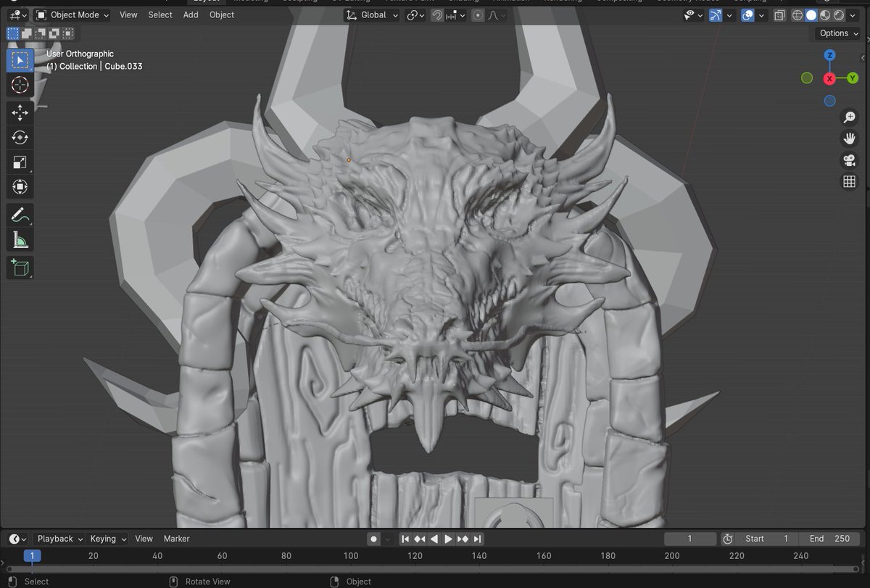The height and width of the screenshot is (588, 870).
Task: Pick the Scale tool
Action: click(x=20, y=162)
